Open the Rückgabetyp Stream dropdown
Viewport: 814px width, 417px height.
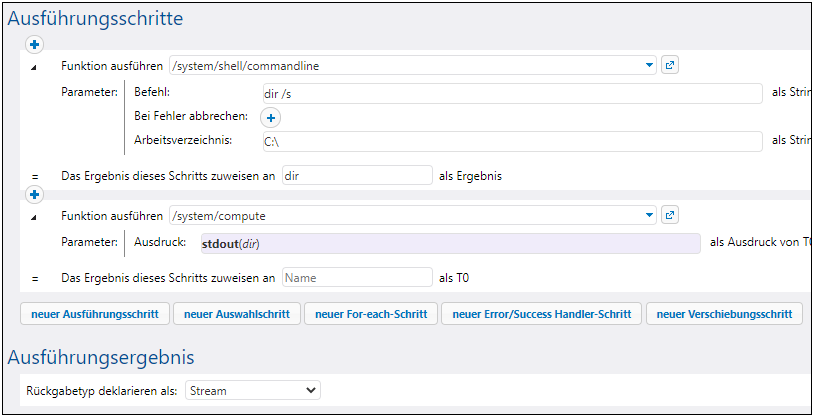tap(310, 391)
